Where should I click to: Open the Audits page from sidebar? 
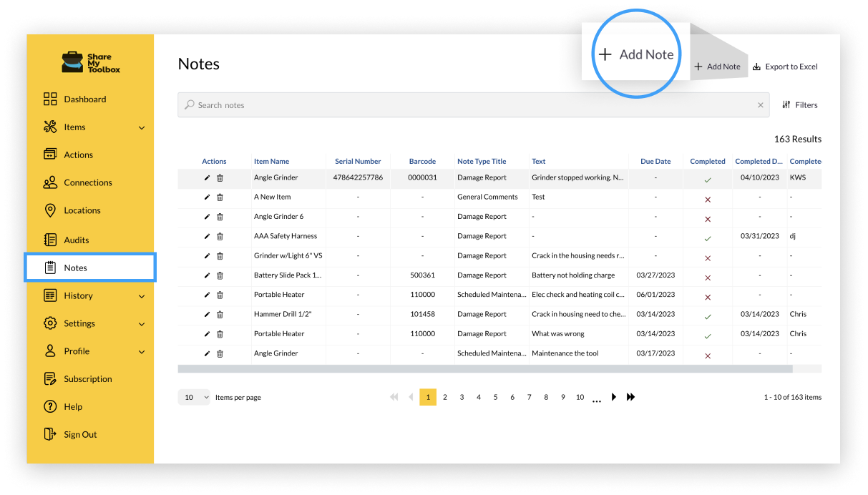click(76, 240)
